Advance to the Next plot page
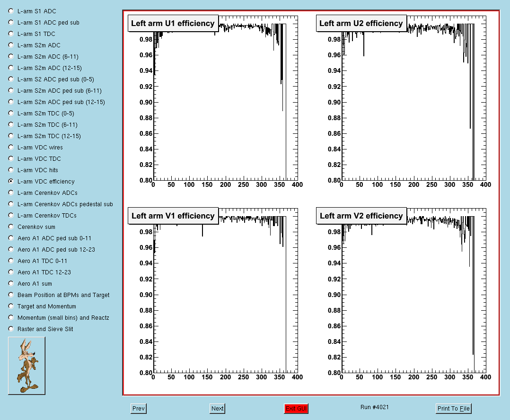The width and height of the screenshot is (510, 420). (x=217, y=409)
